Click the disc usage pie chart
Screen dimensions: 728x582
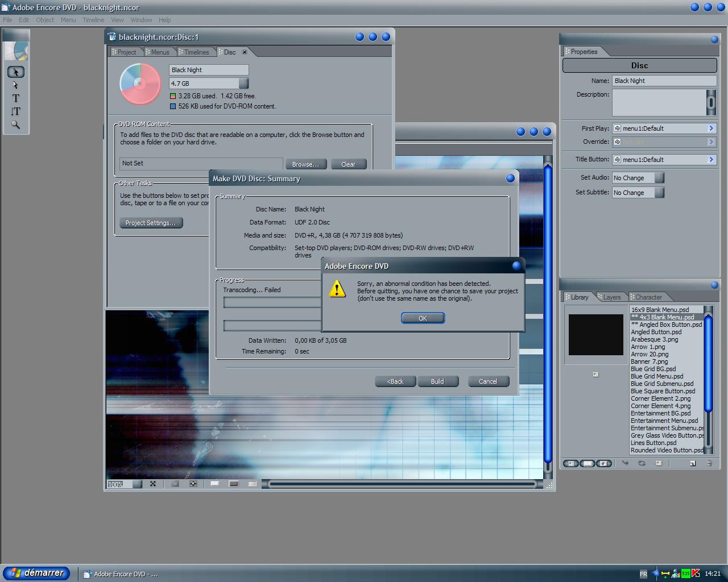(140, 84)
